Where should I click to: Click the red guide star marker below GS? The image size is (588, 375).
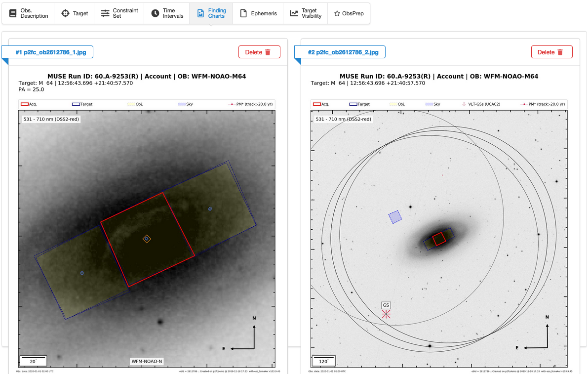386,314
